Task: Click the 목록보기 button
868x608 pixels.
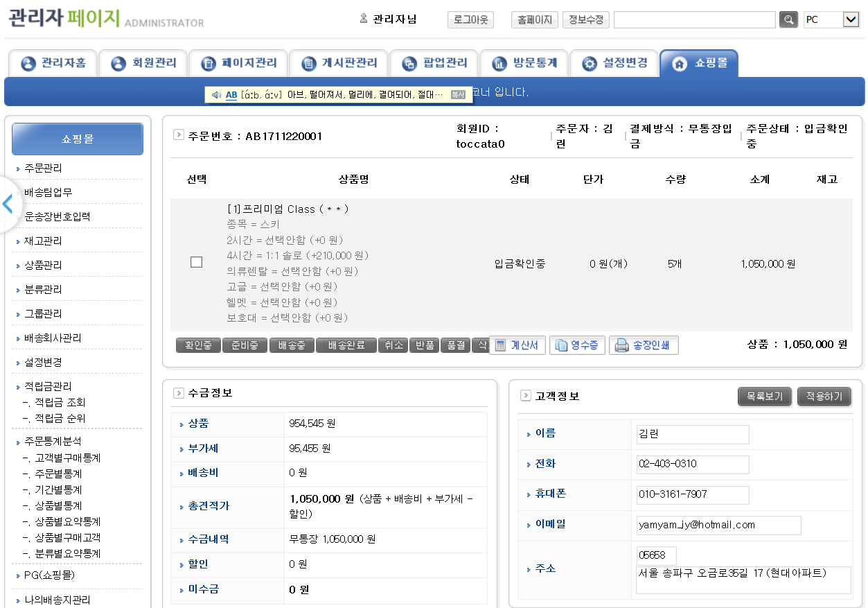Action: point(765,397)
